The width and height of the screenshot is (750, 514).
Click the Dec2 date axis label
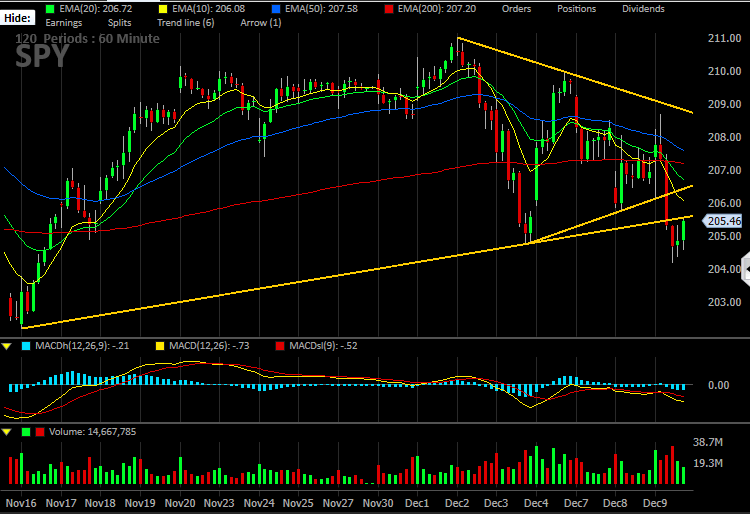pos(457,503)
